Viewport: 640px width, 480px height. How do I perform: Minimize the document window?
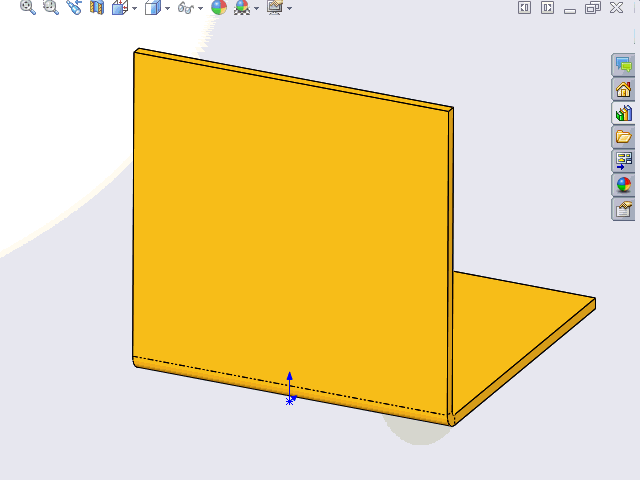[570, 10]
